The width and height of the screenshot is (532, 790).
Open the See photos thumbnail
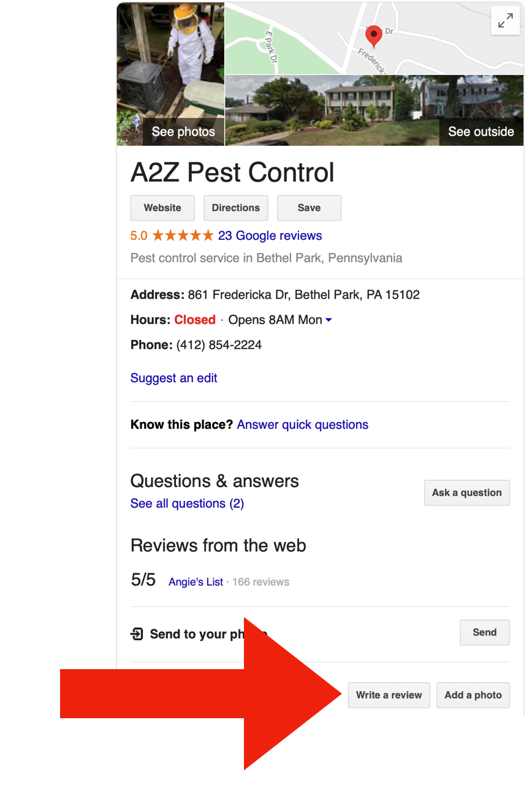tap(170, 74)
